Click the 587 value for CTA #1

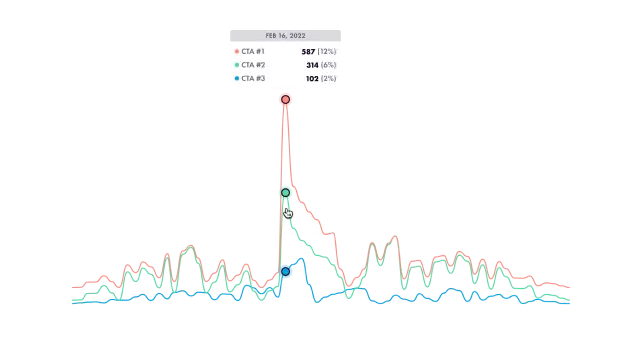coord(308,51)
